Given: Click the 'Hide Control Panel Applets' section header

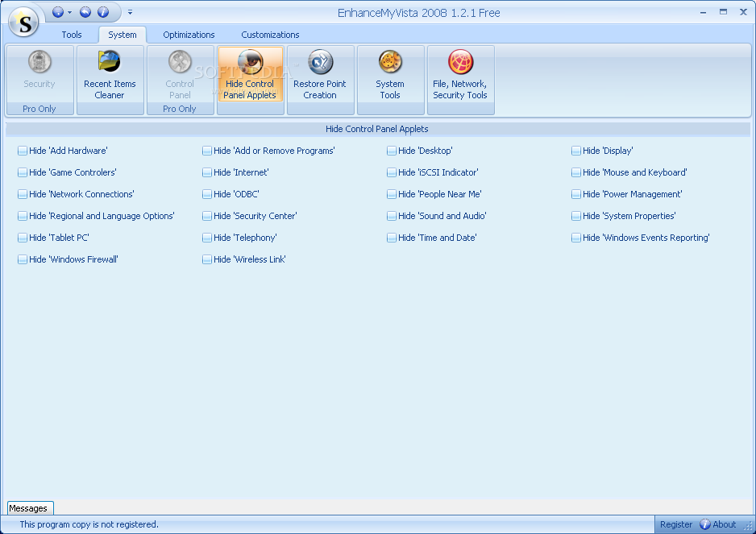Looking at the screenshot, I should [377, 129].
